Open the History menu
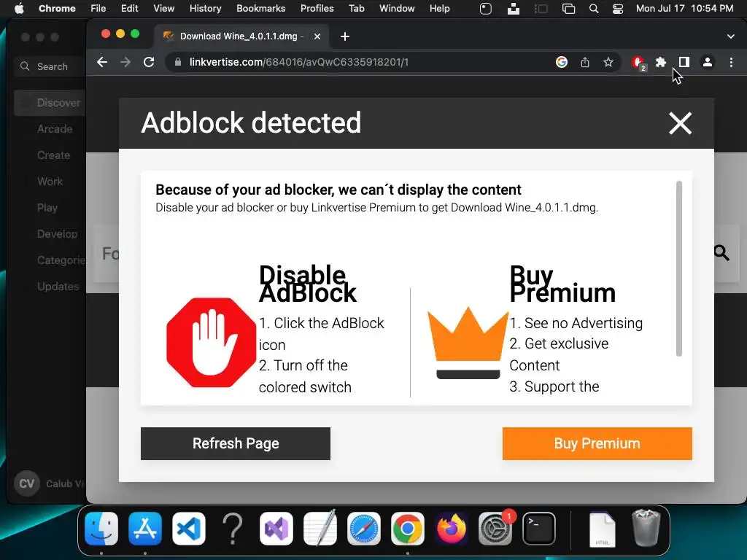The height and width of the screenshot is (560, 747). pyautogui.click(x=205, y=9)
